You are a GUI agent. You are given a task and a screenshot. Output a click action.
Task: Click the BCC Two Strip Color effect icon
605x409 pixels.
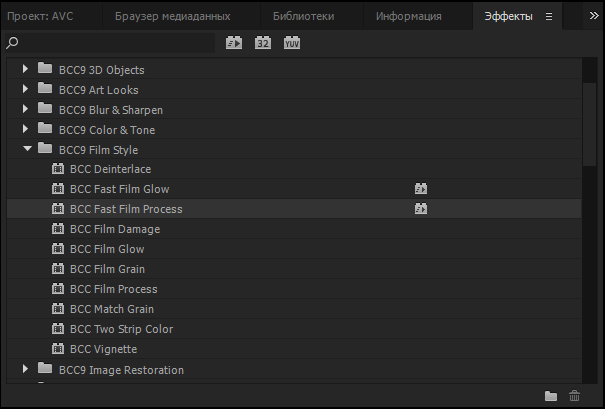pos(58,329)
